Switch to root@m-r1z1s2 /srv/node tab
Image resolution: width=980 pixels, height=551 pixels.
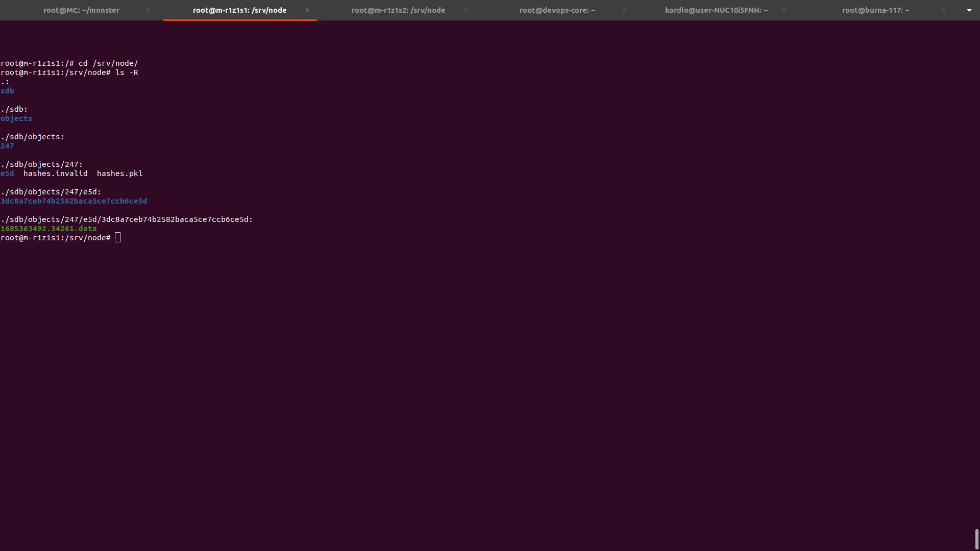coord(398,10)
